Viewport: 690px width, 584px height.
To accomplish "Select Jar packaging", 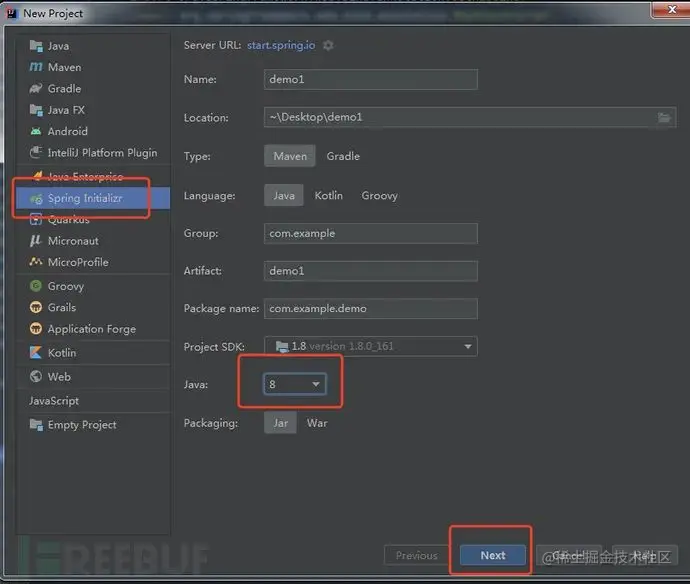I will pos(280,423).
